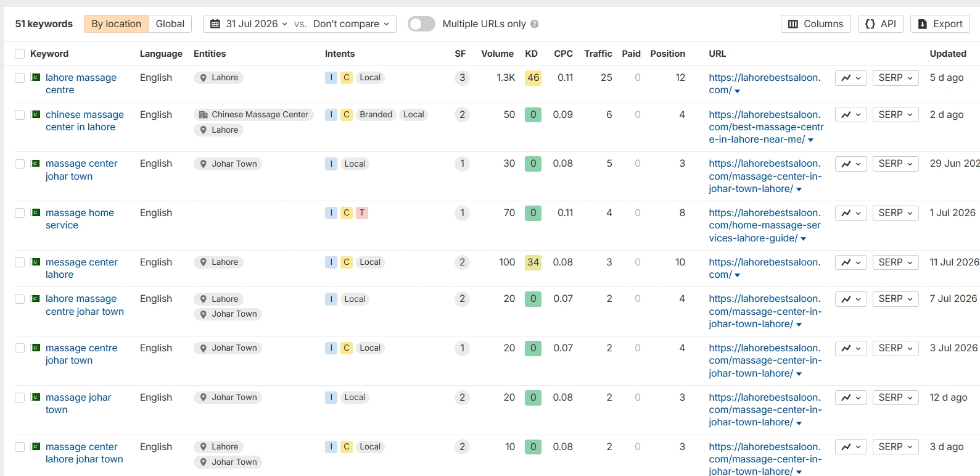Click the 51 keywords count label

(44, 24)
